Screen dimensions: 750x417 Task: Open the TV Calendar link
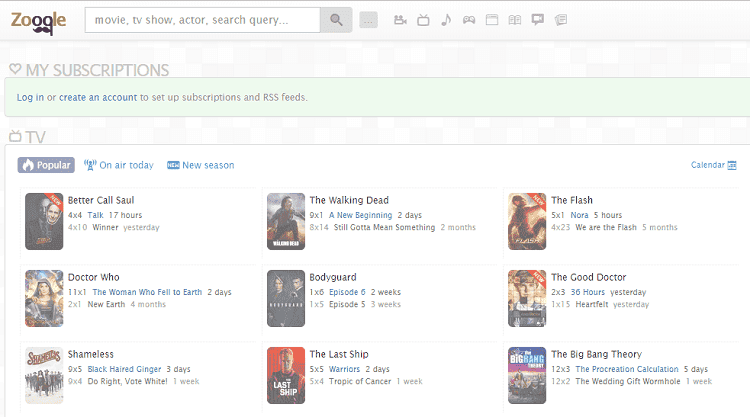pos(713,165)
